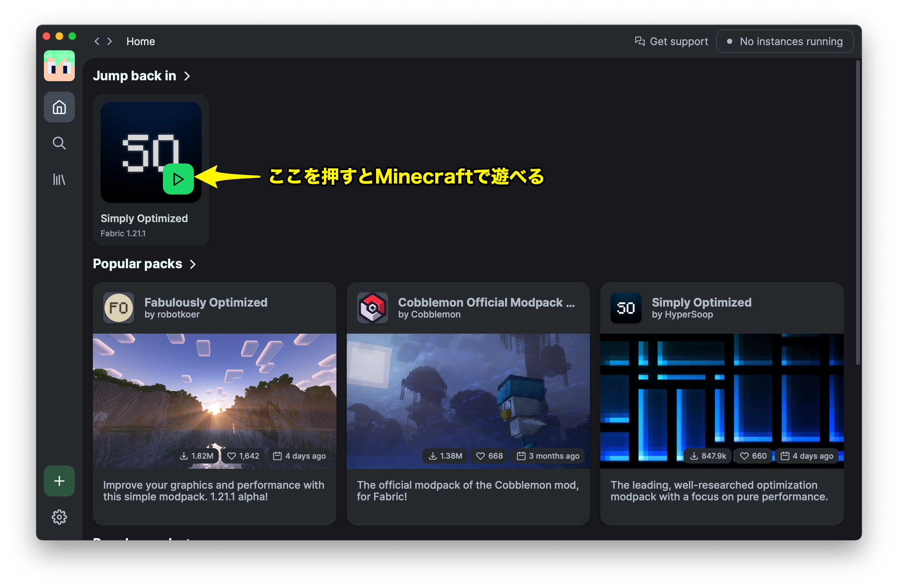Image resolution: width=898 pixels, height=588 pixels.
Task: Click the by HyperSoop author text
Action: coord(683,315)
